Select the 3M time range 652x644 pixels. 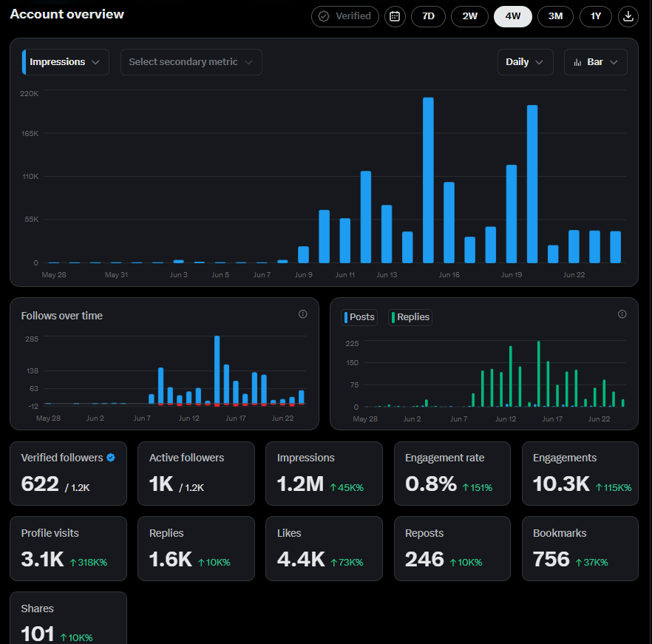pos(556,17)
